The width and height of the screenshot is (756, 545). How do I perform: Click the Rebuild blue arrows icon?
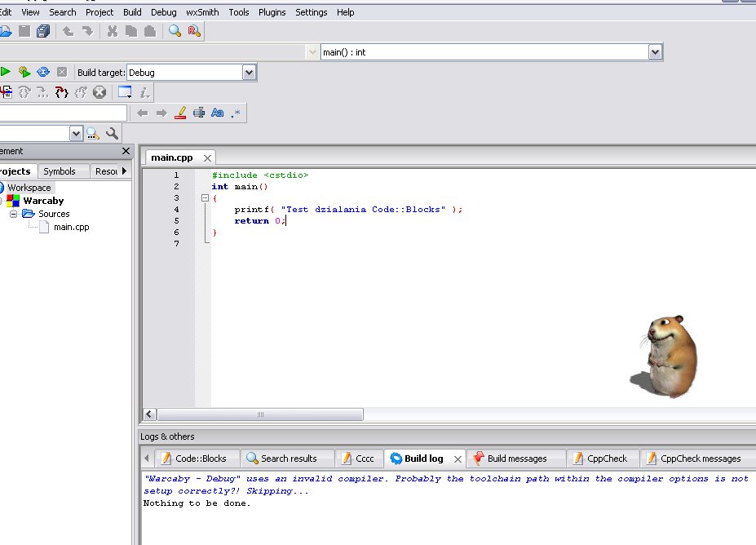43,72
